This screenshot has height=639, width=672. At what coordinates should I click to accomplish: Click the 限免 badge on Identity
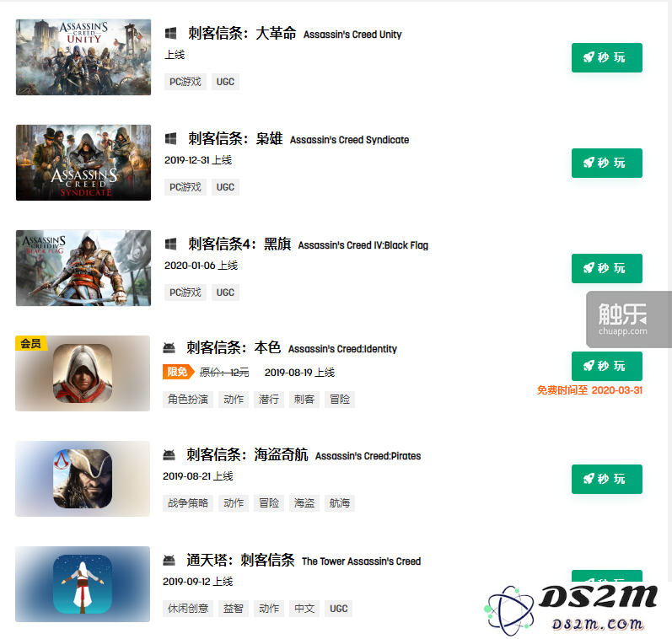pyautogui.click(x=178, y=372)
